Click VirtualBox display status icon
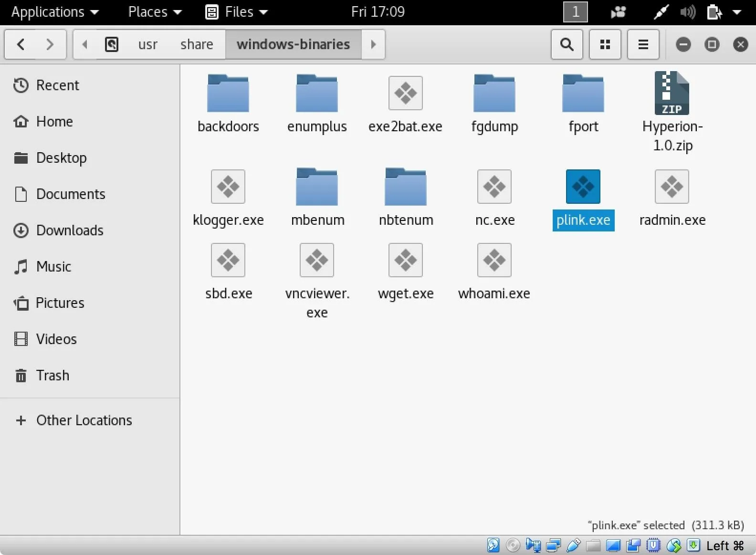This screenshot has width=756, height=555. (613, 545)
